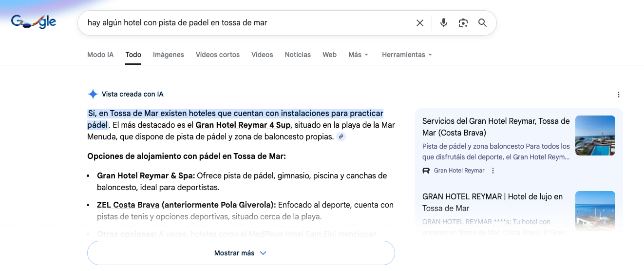Image resolution: width=644 pixels, height=271 pixels.
Task: Click the magnifying glass search button
Action: [482, 23]
